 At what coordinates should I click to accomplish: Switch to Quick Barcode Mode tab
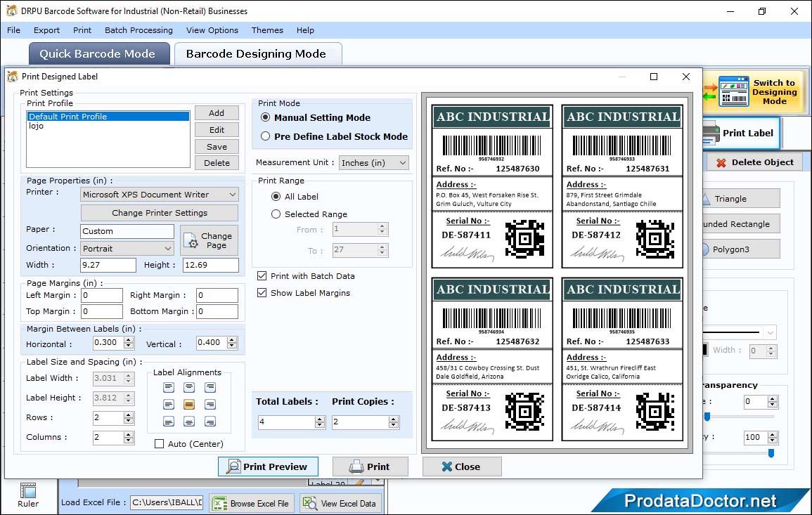click(x=98, y=54)
